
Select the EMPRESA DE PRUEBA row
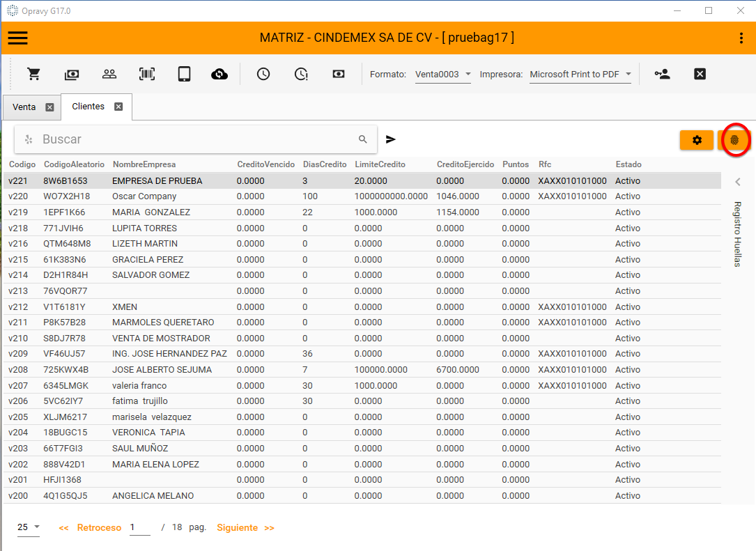coord(362,181)
